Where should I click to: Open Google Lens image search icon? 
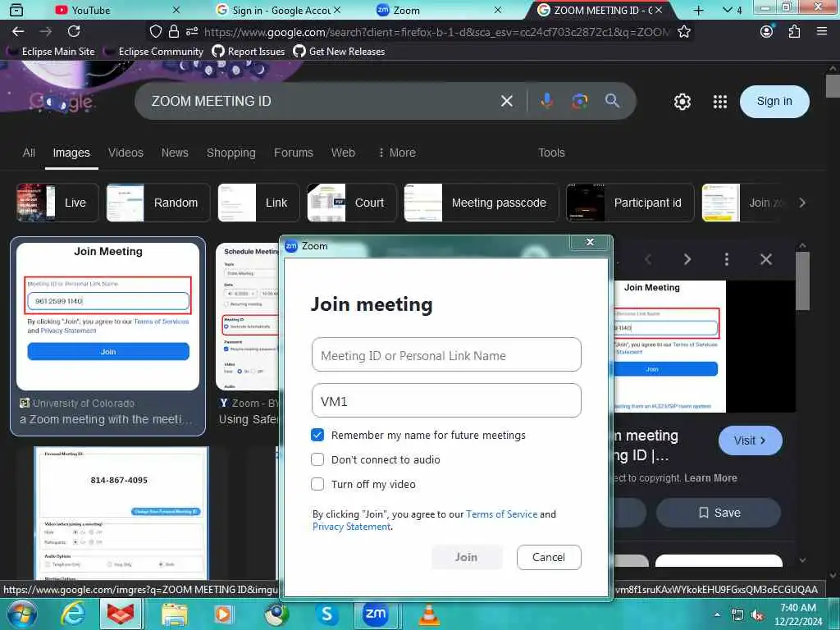tap(579, 101)
